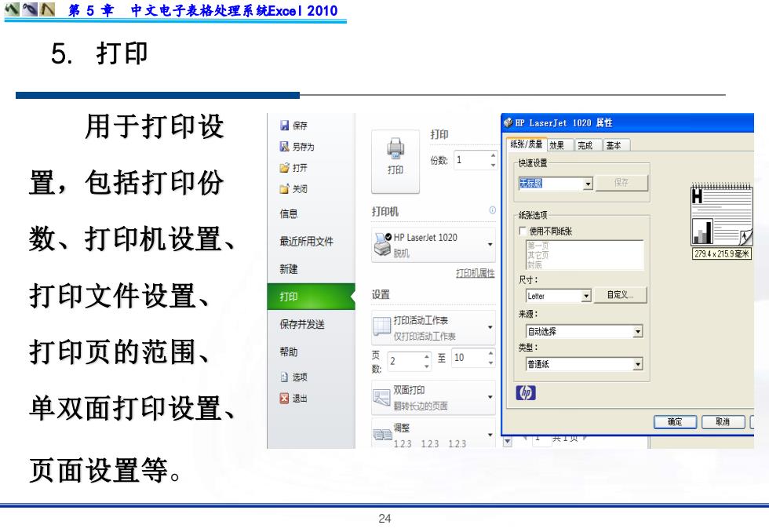Viewport: 769px width, 532px height.
Task: Open the 快速设置 无标题 dropdown
Action: pos(588,184)
